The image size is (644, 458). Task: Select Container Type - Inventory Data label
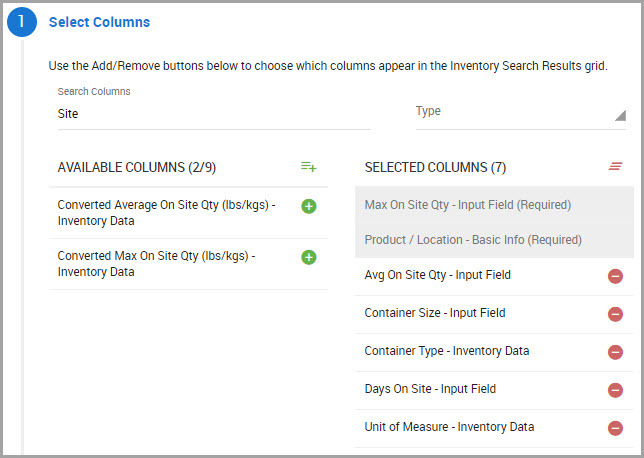click(x=447, y=351)
